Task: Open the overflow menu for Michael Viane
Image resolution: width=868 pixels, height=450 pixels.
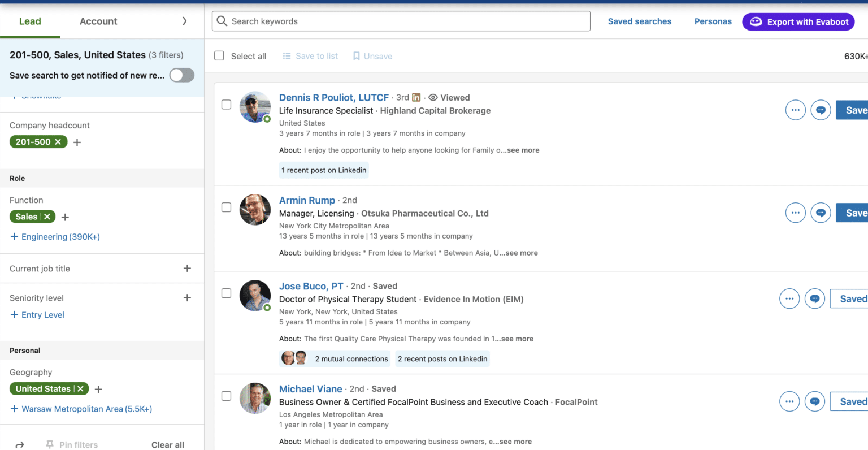Action: (x=789, y=401)
